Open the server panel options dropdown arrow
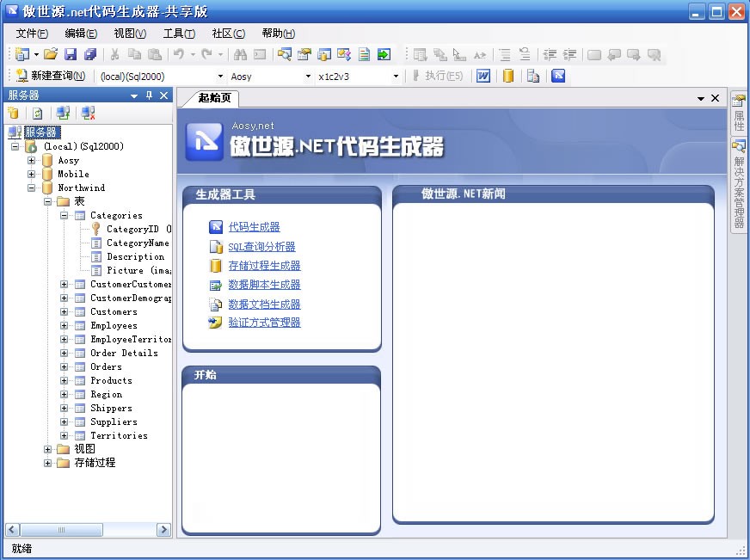 [134, 96]
